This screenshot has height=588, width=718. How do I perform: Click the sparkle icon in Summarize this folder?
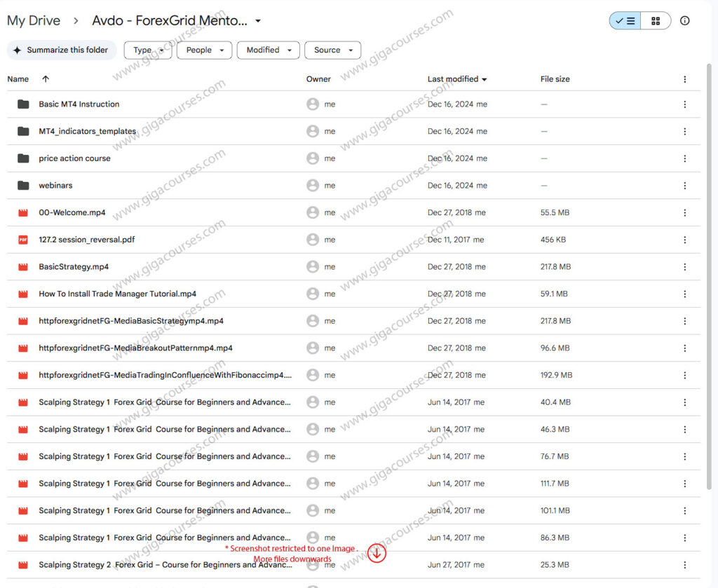18,50
